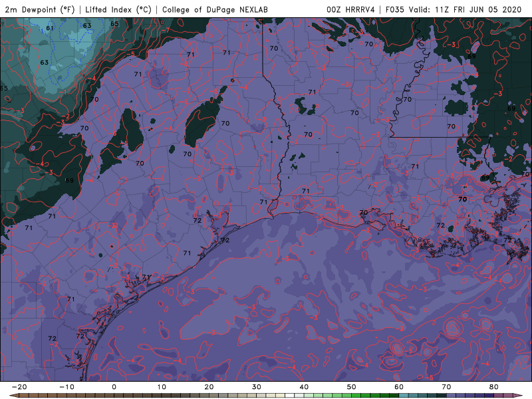Select the "40" color scale label
The height and width of the screenshot is (399, 532).
[304, 387]
